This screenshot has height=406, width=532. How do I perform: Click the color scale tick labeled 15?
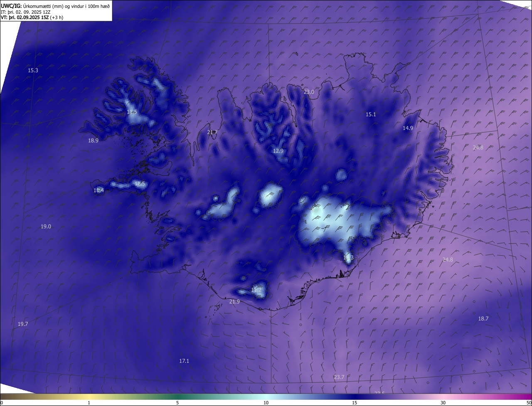355,403
